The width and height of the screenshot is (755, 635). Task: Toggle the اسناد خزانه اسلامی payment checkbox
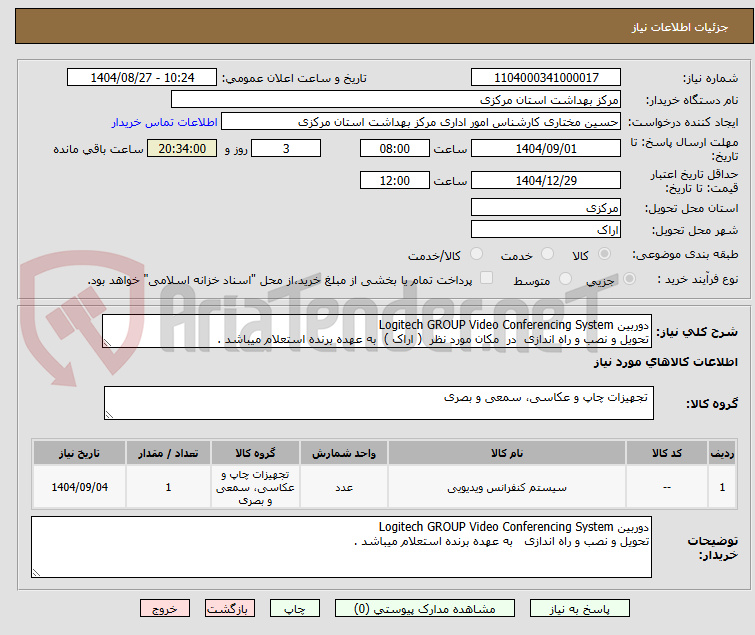click(487, 278)
